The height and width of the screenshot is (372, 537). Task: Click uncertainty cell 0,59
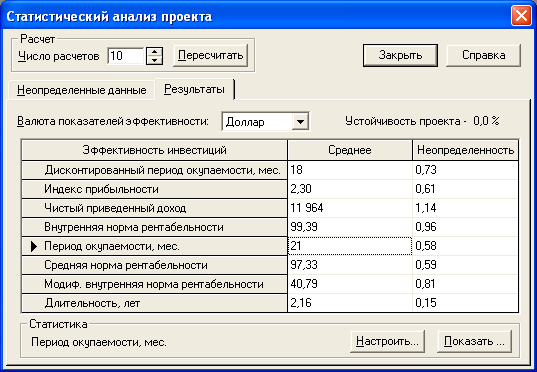pyautogui.click(x=465, y=265)
